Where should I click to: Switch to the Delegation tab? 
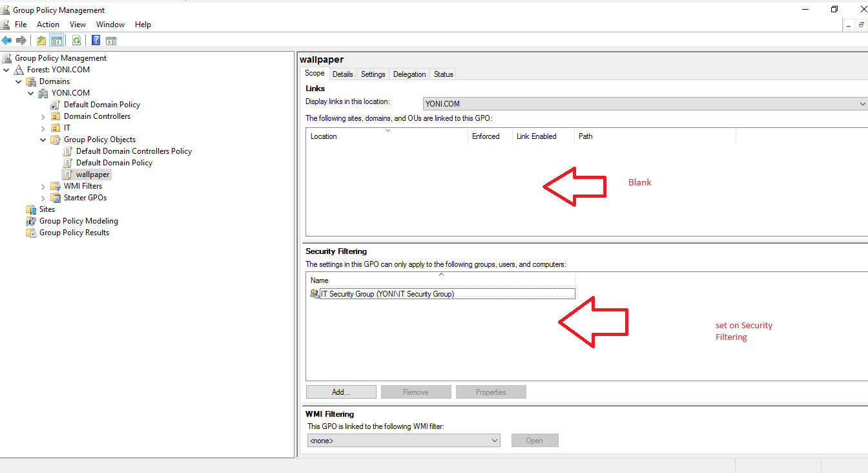409,74
